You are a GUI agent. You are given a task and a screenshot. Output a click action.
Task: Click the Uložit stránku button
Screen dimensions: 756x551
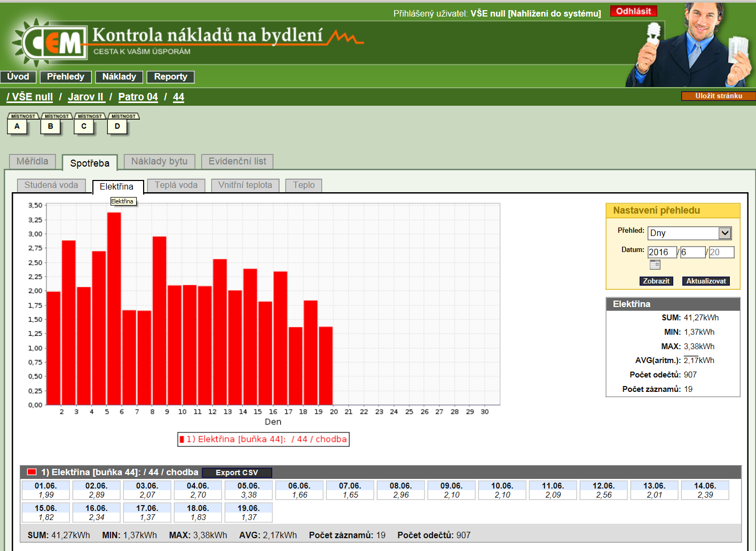point(719,96)
